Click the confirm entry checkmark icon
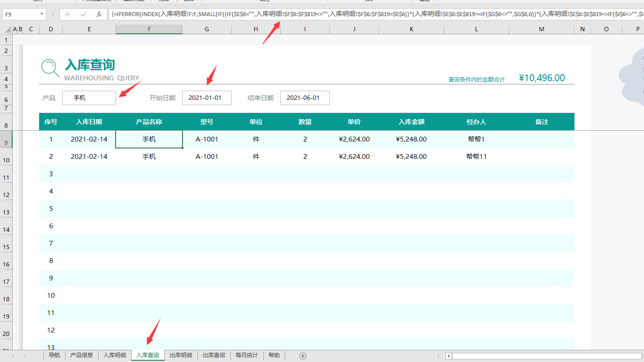The width and height of the screenshot is (644, 362). tap(83, 14)
